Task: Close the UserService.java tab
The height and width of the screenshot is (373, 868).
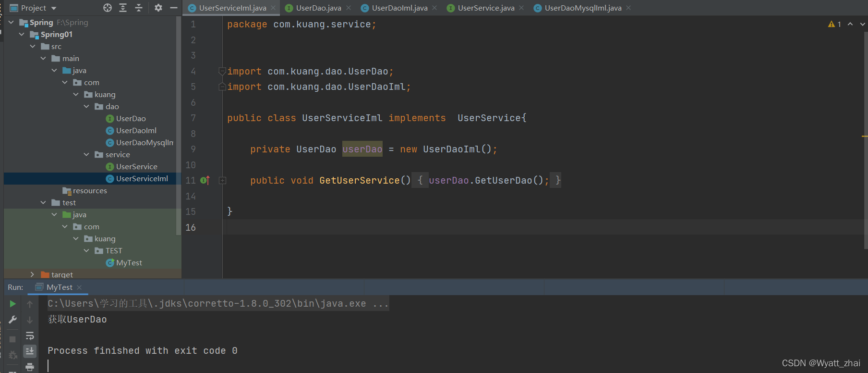Action: point(521,8)
